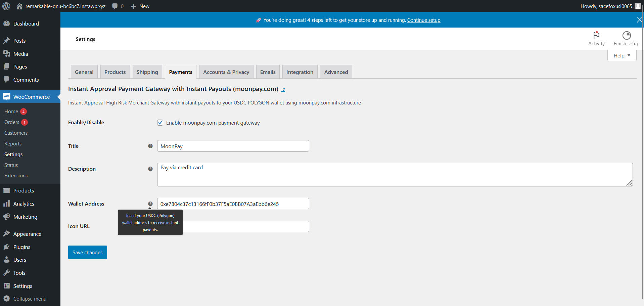Click the Marketing megaphone icon
Image resolution: width=644 pixels, height=306 pixels.
click(6, 217)
